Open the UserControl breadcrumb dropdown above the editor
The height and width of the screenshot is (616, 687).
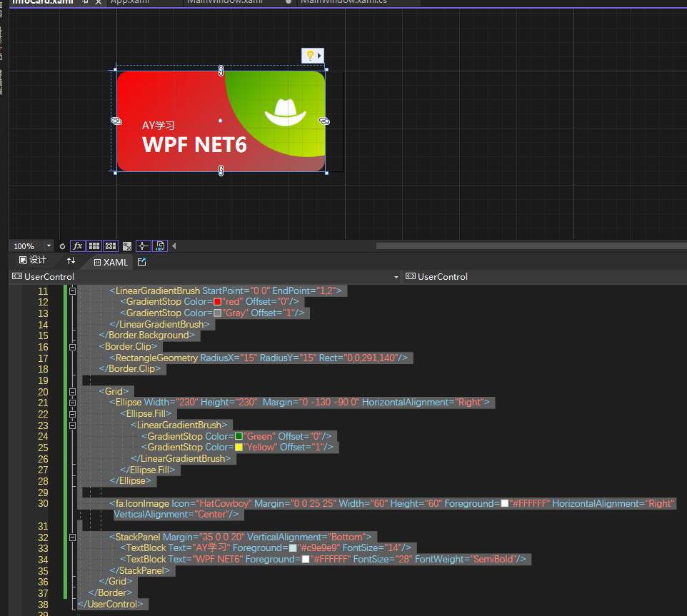[x=396, y=277]
